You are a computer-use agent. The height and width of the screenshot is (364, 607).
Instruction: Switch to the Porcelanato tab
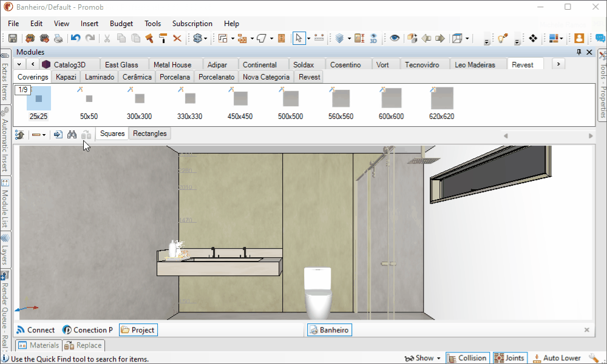(217, 77)
